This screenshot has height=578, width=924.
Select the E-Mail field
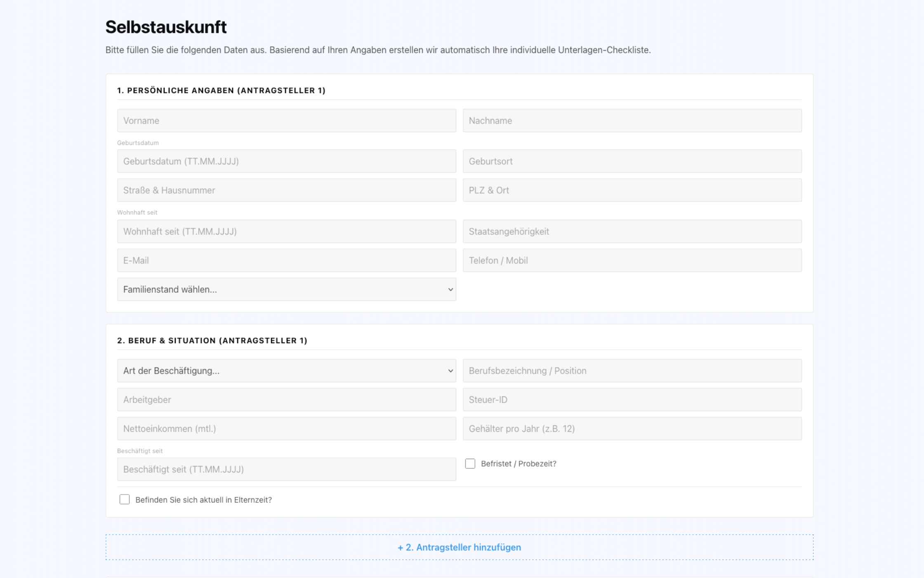point(286,260)
